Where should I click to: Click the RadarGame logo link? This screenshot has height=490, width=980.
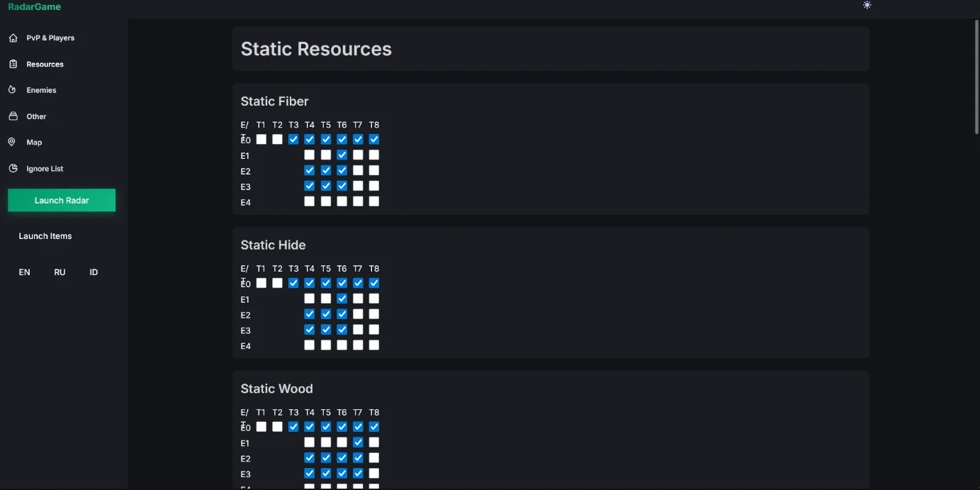34,7
